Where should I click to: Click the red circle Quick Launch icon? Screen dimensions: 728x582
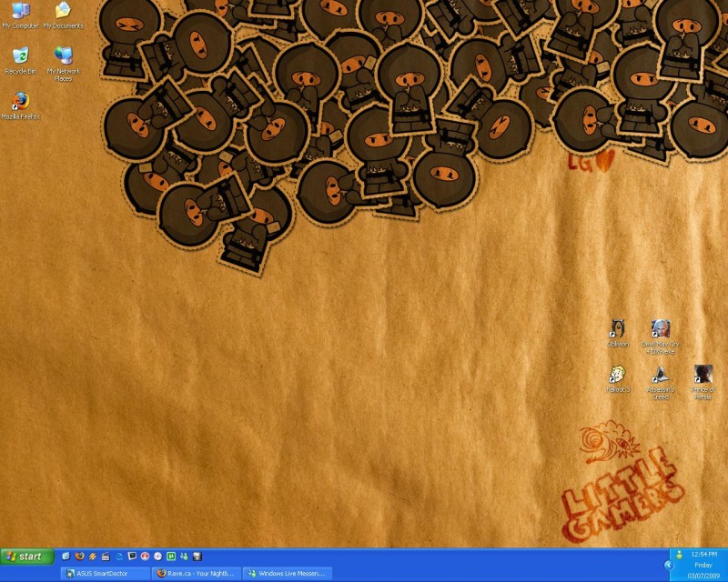pyautogui.click(x=145, y=556)
